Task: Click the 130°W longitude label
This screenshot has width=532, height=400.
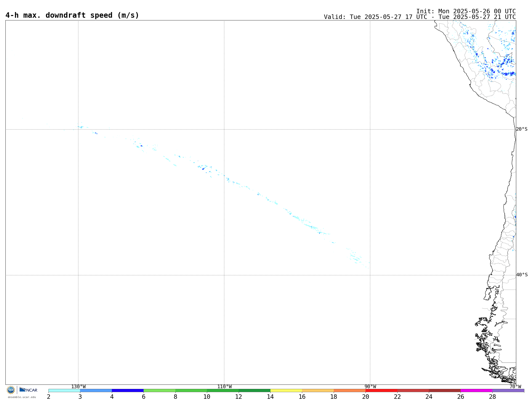Action: [x=79, y=387]
